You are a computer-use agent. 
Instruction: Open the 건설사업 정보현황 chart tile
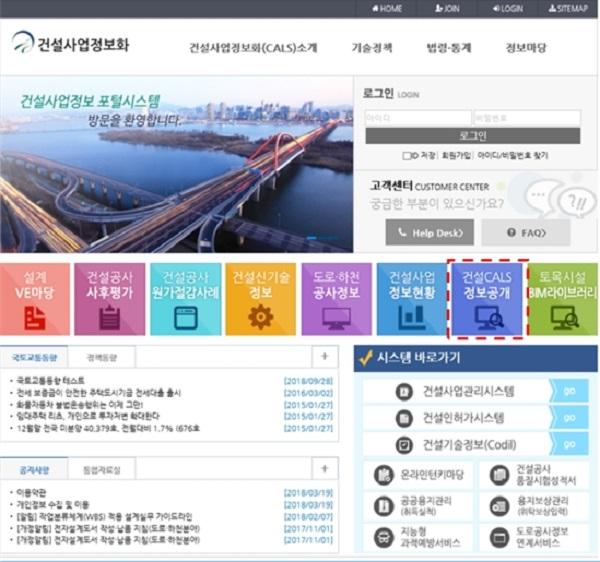(x=411, y=298)
